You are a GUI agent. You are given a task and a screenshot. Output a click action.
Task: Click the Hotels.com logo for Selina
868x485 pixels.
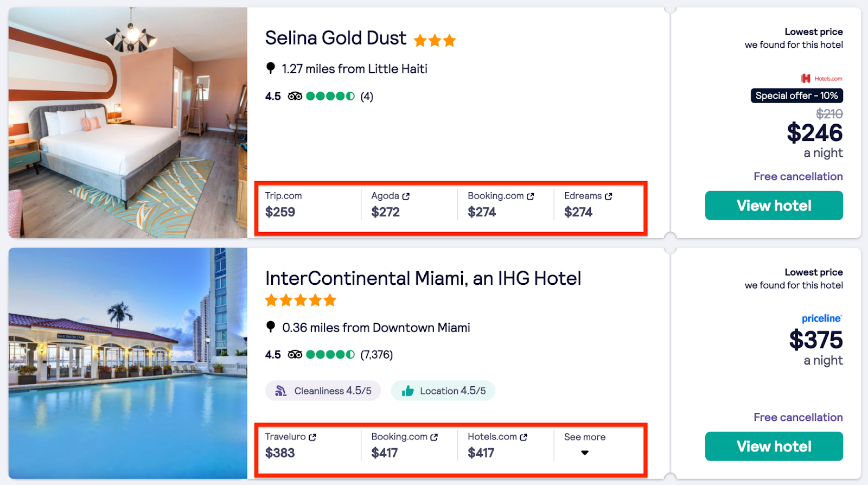(821, 79)
